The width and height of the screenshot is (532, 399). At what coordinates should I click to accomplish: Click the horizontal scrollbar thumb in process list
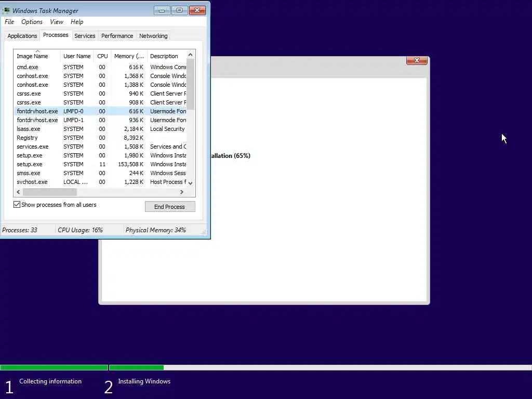tap(50, 192)
